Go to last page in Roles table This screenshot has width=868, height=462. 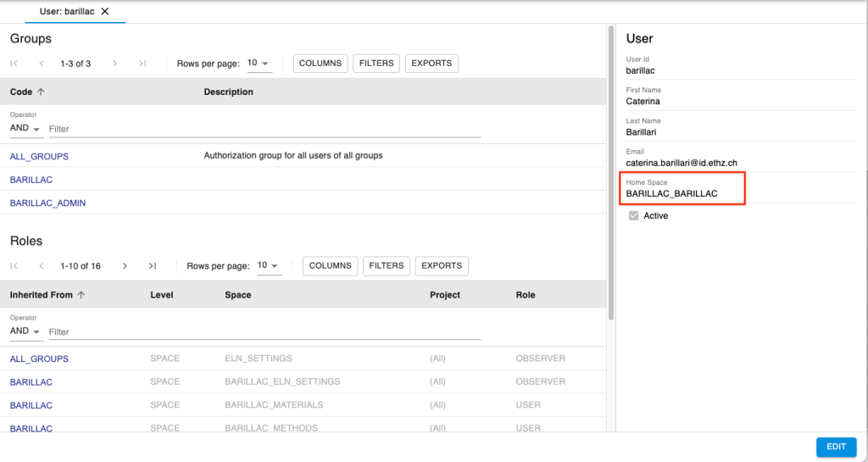point(153,266)
